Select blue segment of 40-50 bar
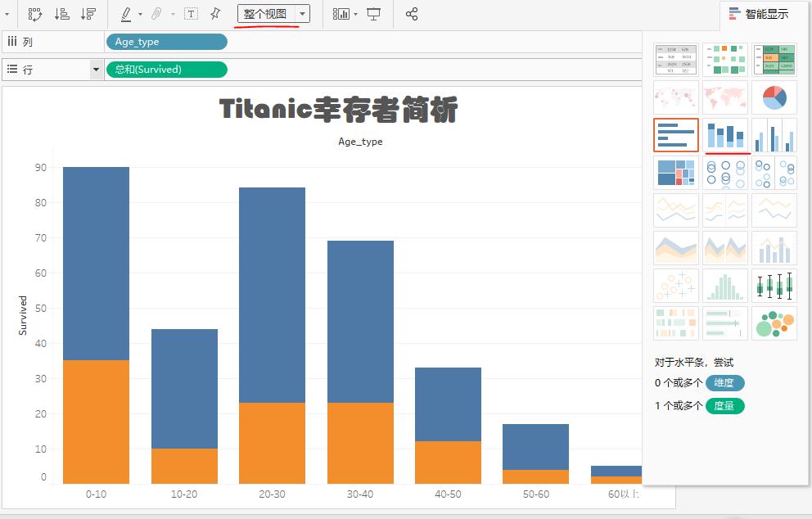This screenshot has width=812, height=519. [x=448, y=404]
